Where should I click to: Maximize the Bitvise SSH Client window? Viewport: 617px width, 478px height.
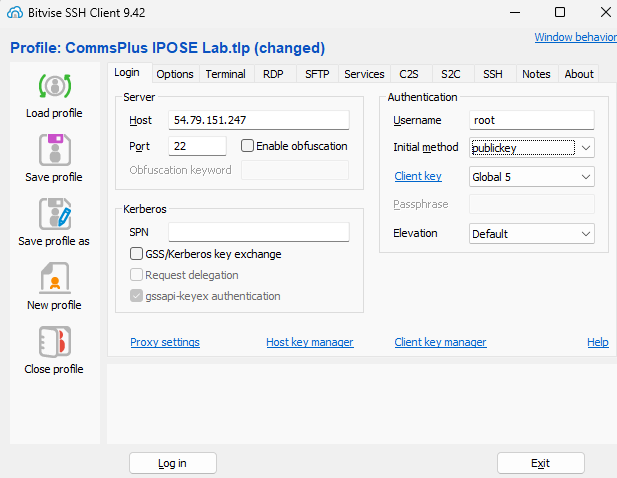tap(560, 13)
